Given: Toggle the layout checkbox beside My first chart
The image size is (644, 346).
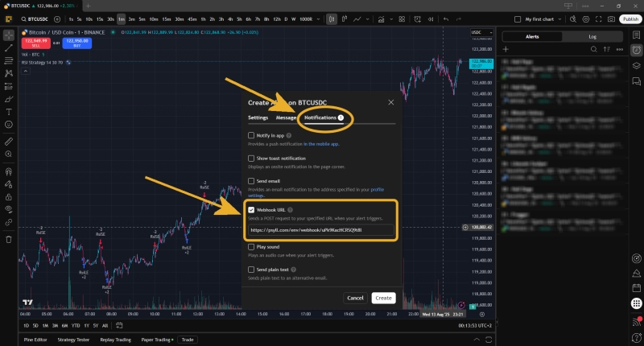Looking at the screenshot, I should tap(518, 19).
